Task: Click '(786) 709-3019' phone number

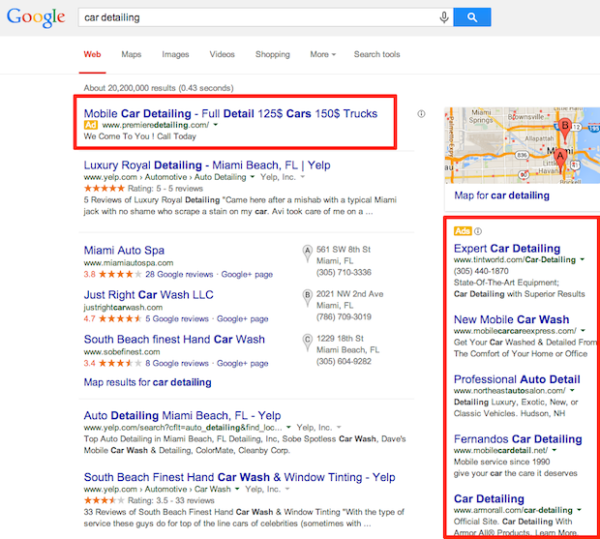Action: 344,317
